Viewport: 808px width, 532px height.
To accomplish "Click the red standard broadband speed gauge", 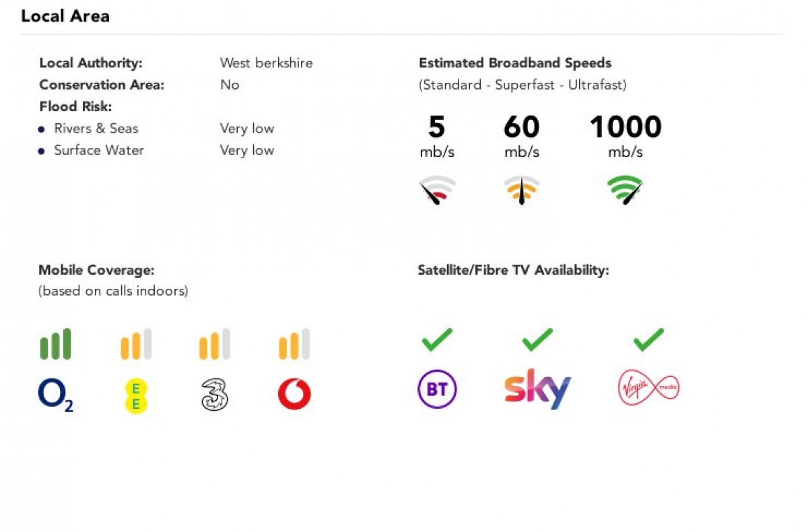I will (x=437, y=191).
